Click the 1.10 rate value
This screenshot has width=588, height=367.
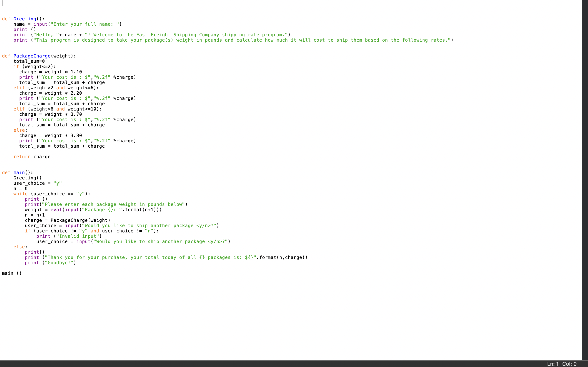point(76,72)
